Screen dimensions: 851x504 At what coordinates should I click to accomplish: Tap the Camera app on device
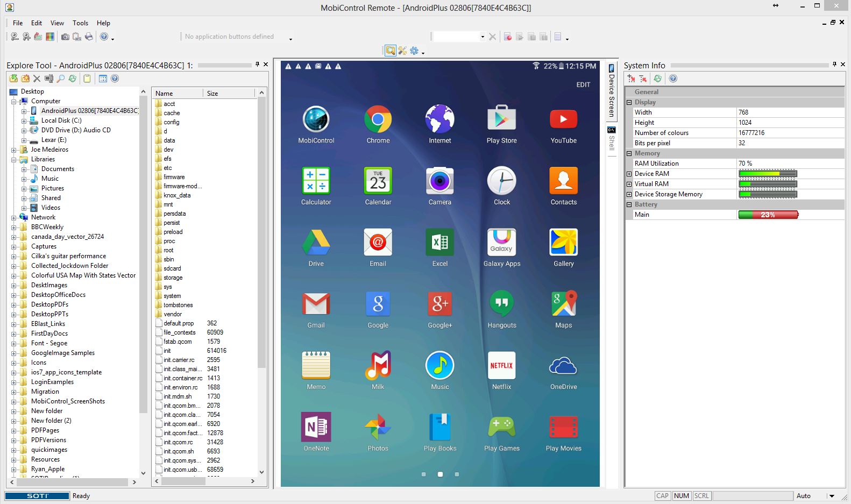[x=440, y=186]
